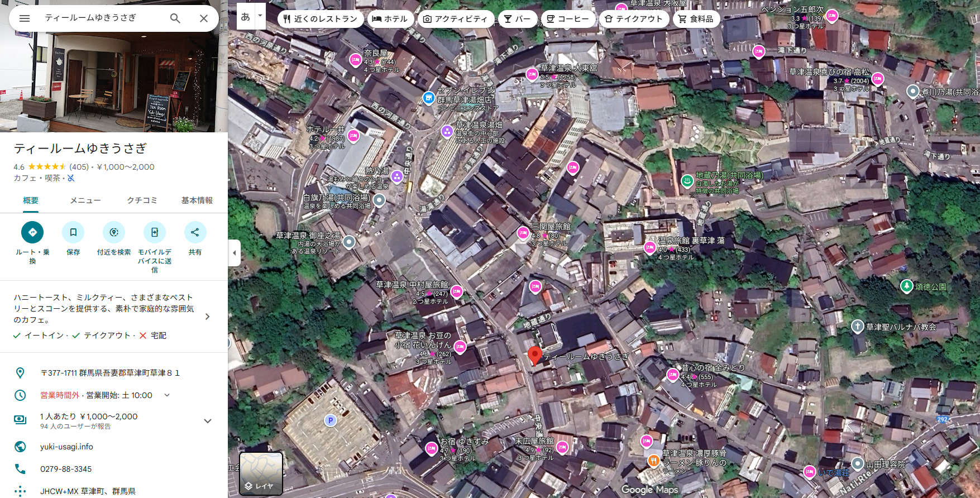Toggle the map layer view thumbnail

[x=261, y=473]
